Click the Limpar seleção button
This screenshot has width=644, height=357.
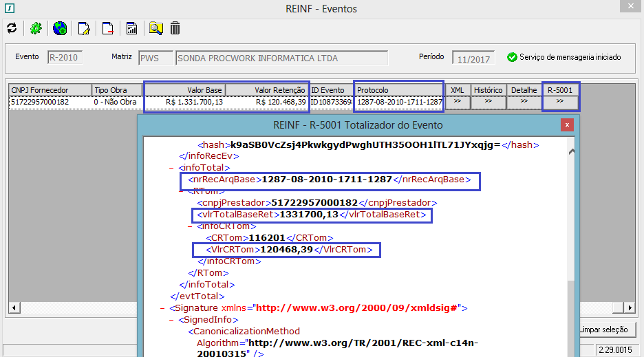tap(603, 329)
